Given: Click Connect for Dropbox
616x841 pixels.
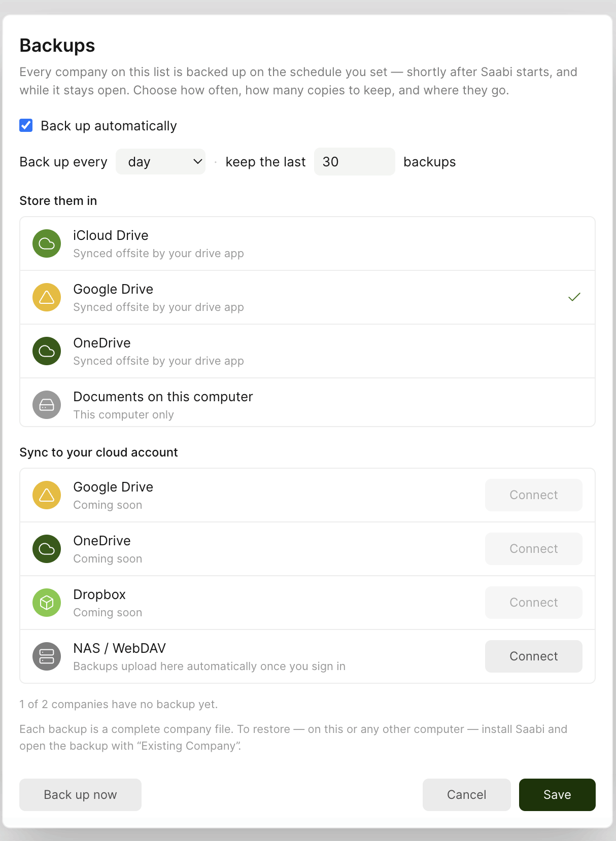Looking at the screenshot, I should click(x=534, y=603).
